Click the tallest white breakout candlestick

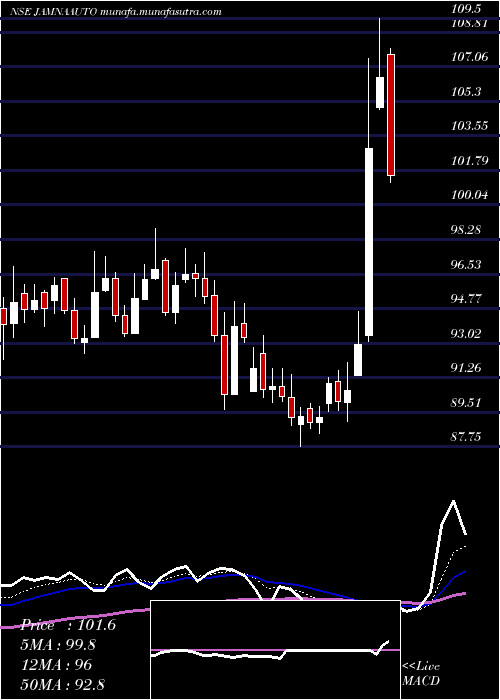[369, 242]
